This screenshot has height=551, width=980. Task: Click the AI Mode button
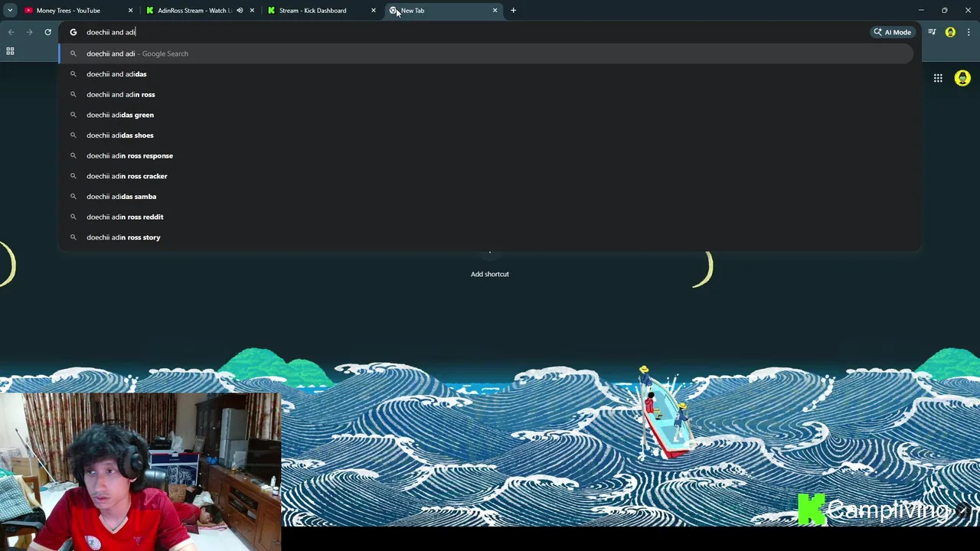pyautogui.click(x=892, y=32)
